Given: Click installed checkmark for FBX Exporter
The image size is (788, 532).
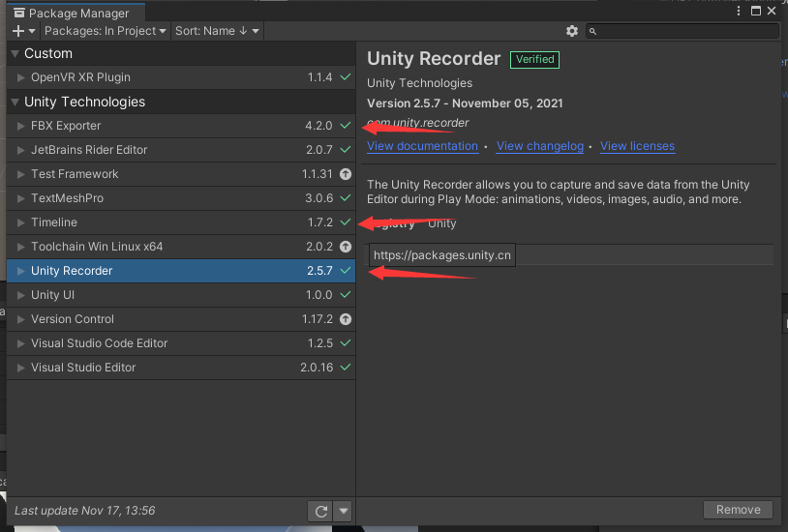Looking at the screenshot, I should [x=346, y=126].
